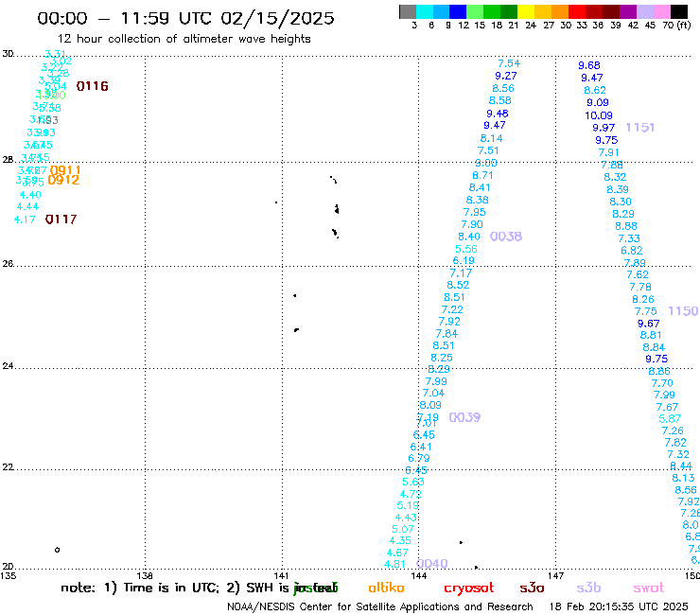Click the cryosat satellite legend label
Screen dimensions: 700x615
pos(469,589)
